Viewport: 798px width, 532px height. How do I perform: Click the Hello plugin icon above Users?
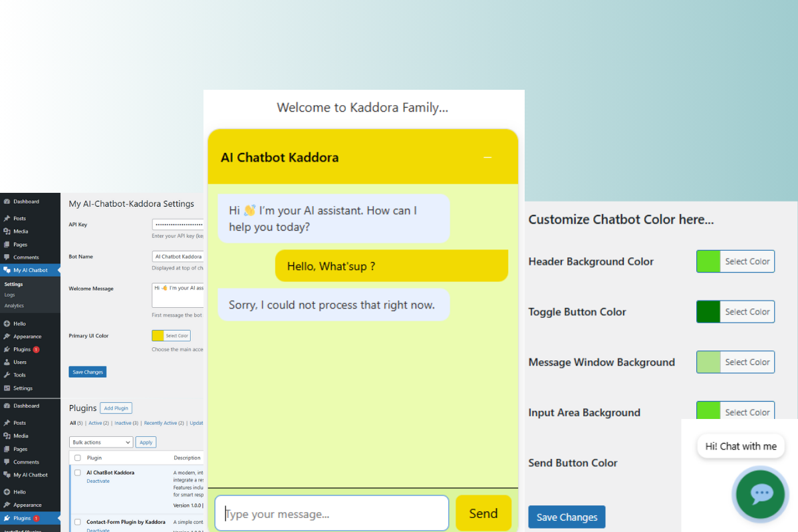click(x=7, y=324)
